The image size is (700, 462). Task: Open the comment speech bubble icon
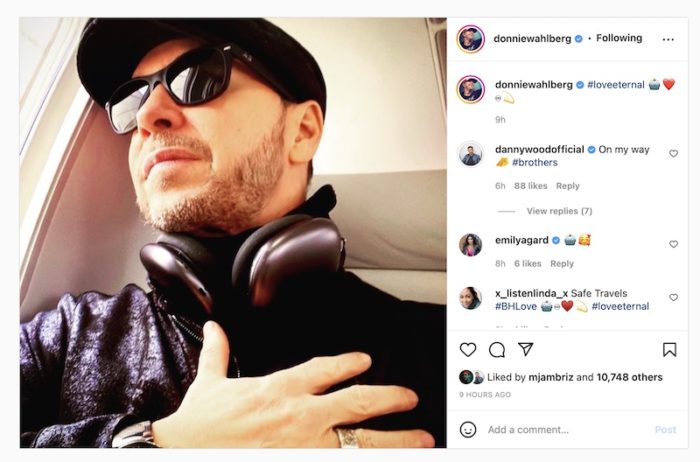point(496,350)
